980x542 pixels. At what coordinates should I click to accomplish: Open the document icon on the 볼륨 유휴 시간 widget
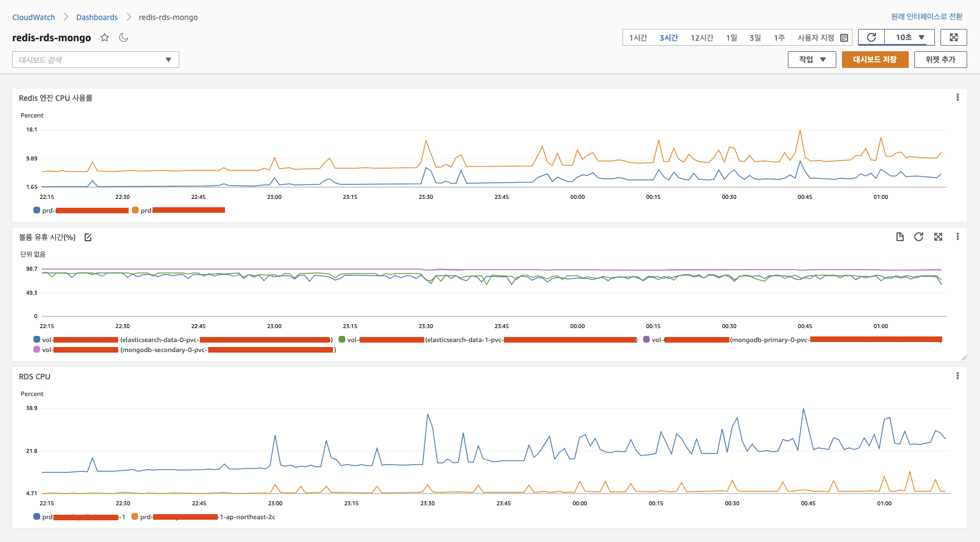[x=900, y=237]
